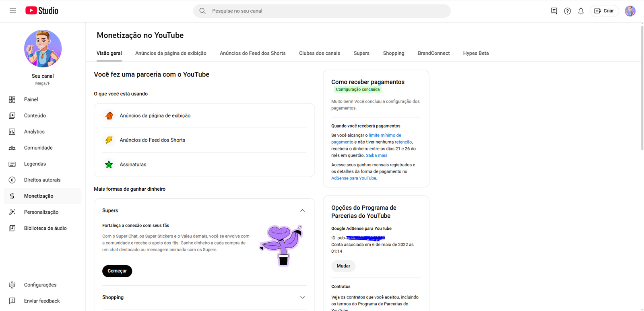The image size is (644, 311).
Task: Click the watch page ads orange icon
Action: [x=109, y=115]
